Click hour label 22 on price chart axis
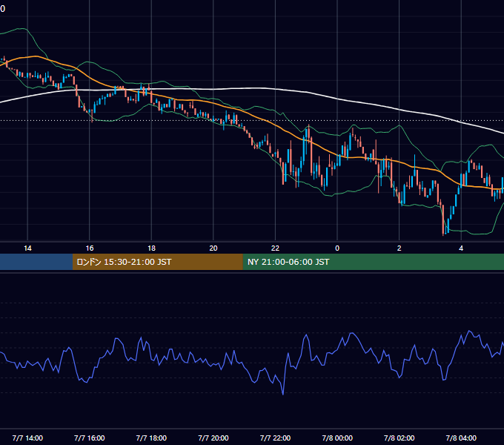 275,248
